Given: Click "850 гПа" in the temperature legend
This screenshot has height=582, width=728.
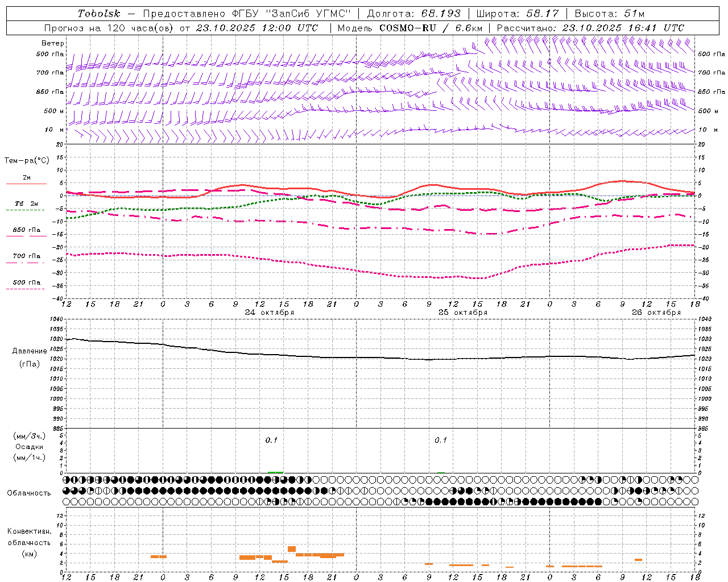Looking at the screenshot, I should pos(26,230).
